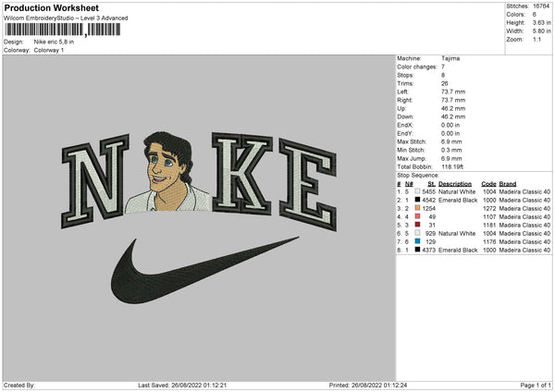This screenshot has height=392, width=555.
Task: Click the 'Color changes:' label
Action: coord(417,67)
